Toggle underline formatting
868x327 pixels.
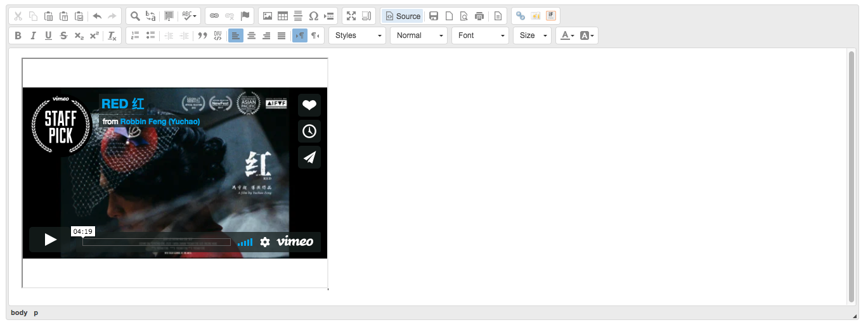[x=49, y=35]
